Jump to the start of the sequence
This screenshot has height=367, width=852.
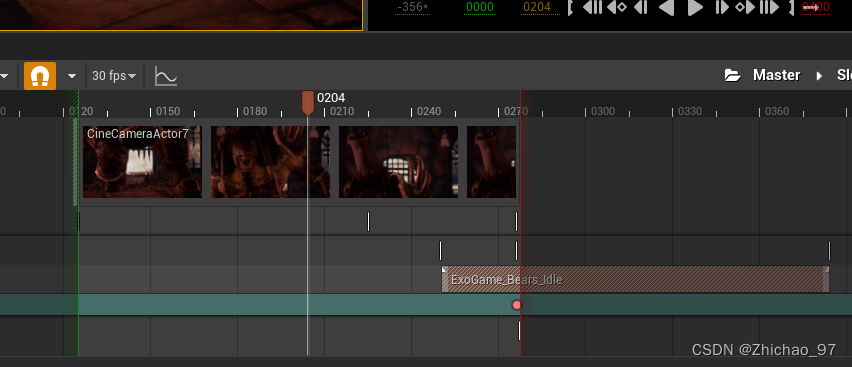pyautogui.click(x=592, y=8)
